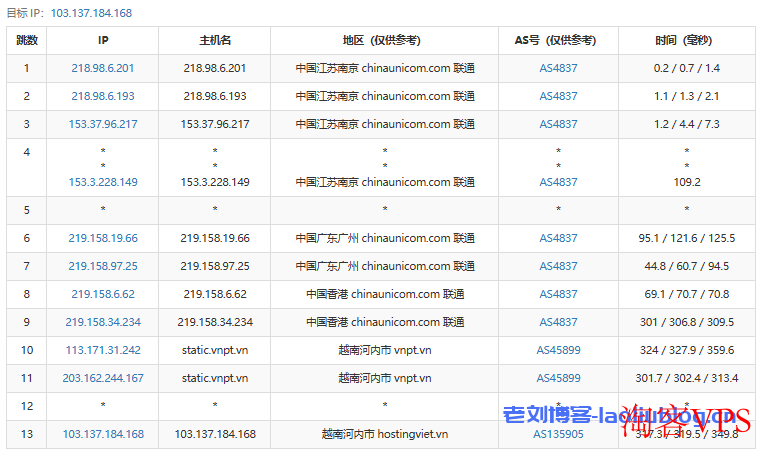Select time value '1.2 / 4.4 / 7.3'
The height and width of the screenshot is (453, 762).
(687, 124)
